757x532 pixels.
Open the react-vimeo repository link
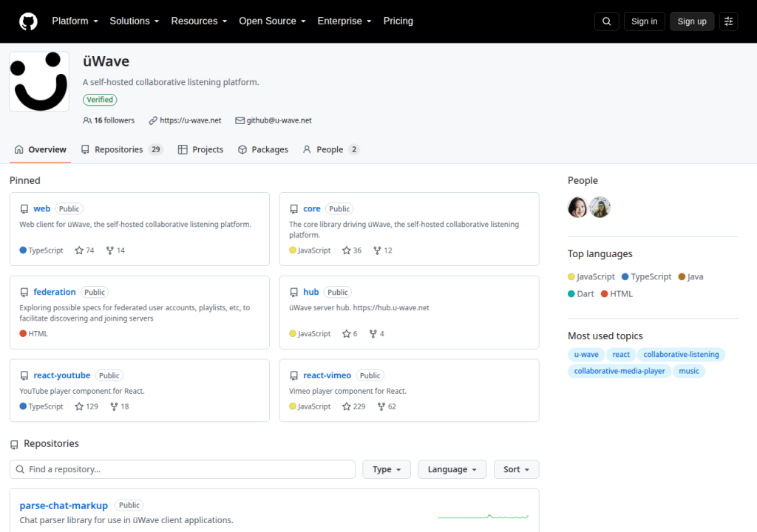tap(327, 375)
